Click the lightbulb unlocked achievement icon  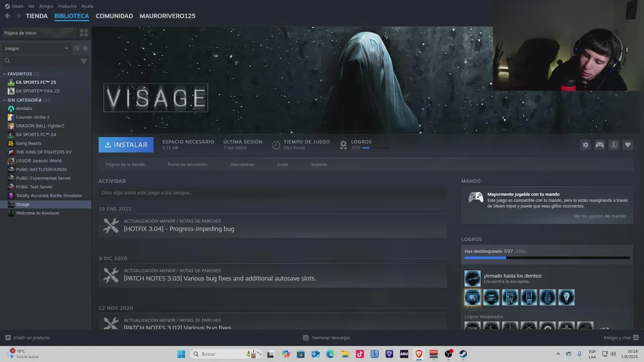click(567, 297)
